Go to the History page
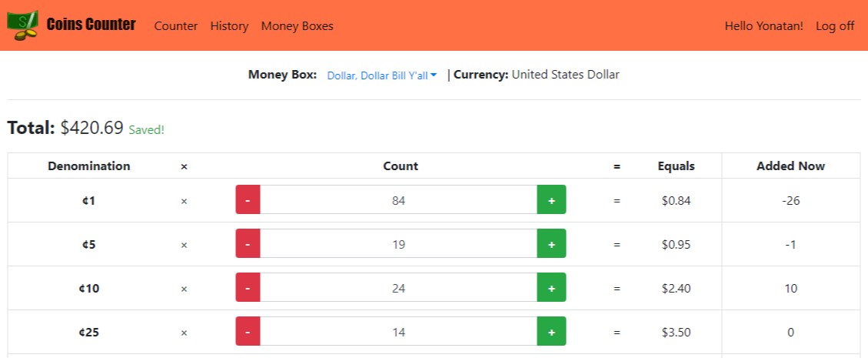 point(229,26)
